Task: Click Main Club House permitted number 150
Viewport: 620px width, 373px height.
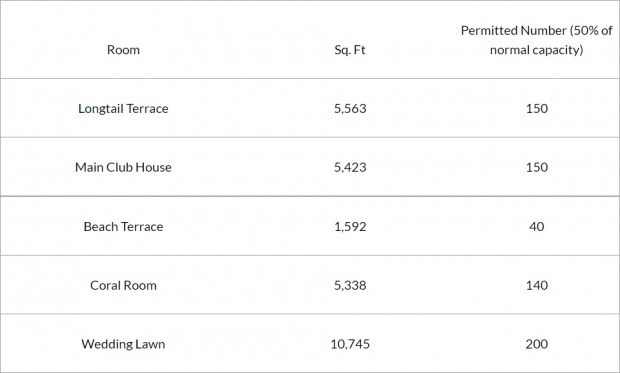Action: [537, 167]
